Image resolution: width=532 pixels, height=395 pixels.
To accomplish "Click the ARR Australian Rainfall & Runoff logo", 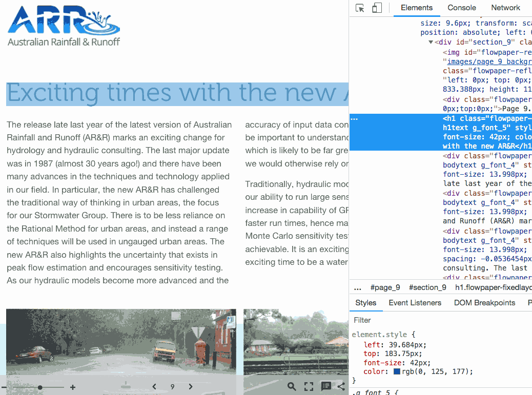I will (x=64, y=26).
